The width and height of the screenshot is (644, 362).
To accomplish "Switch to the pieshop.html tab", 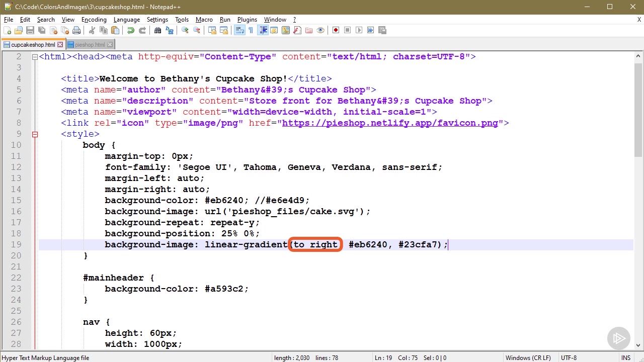I will pyautogui.click(x=90, y=45).
